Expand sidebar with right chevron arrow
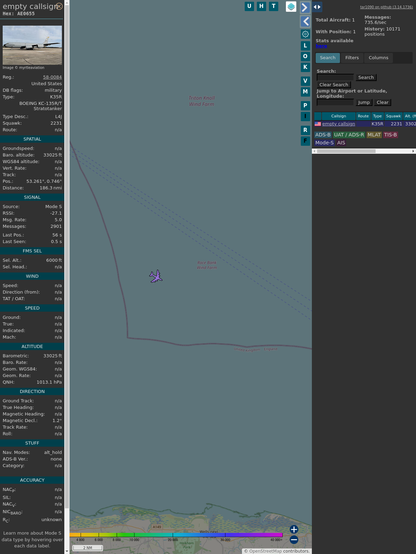This screenshot has width=416, height=554. [305, 7]
